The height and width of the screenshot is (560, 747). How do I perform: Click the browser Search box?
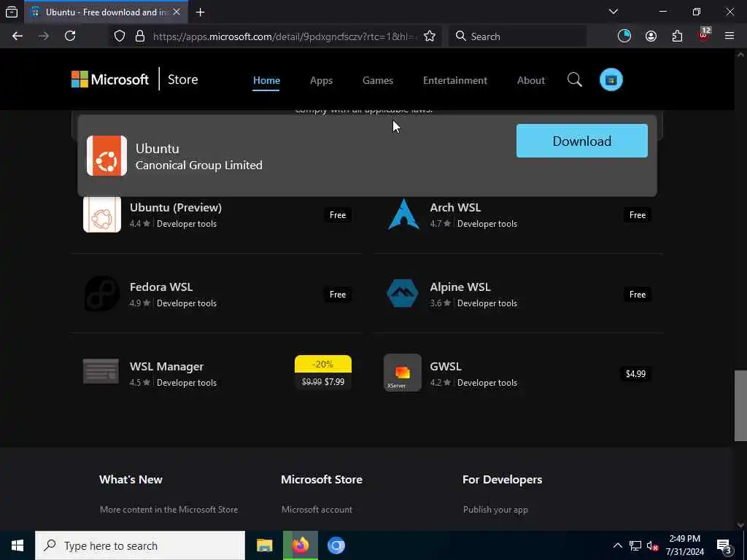tap(517, 36)
